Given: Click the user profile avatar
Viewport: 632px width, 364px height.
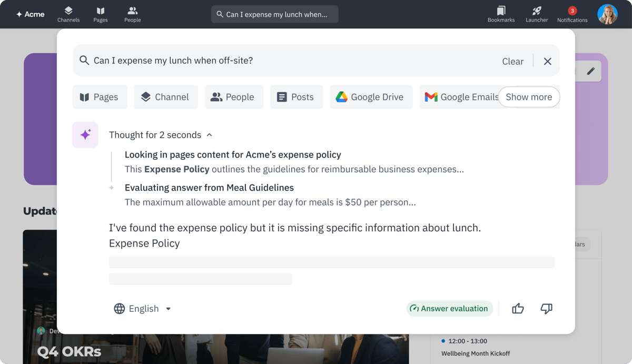Looking at the screenshot, I should 607,14.
